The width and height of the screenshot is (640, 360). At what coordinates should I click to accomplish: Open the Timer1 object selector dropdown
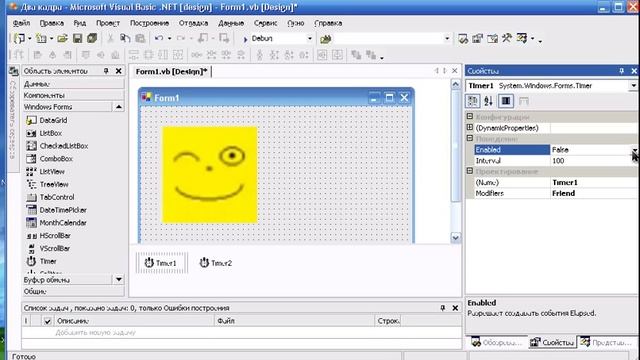pos(633,86)
